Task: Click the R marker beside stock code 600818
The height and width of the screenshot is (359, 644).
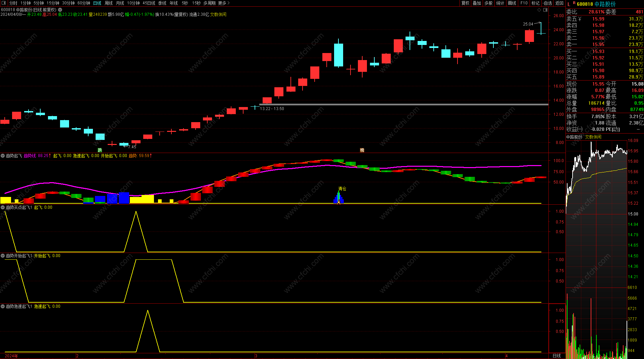Action: click(x=574, y=3)
